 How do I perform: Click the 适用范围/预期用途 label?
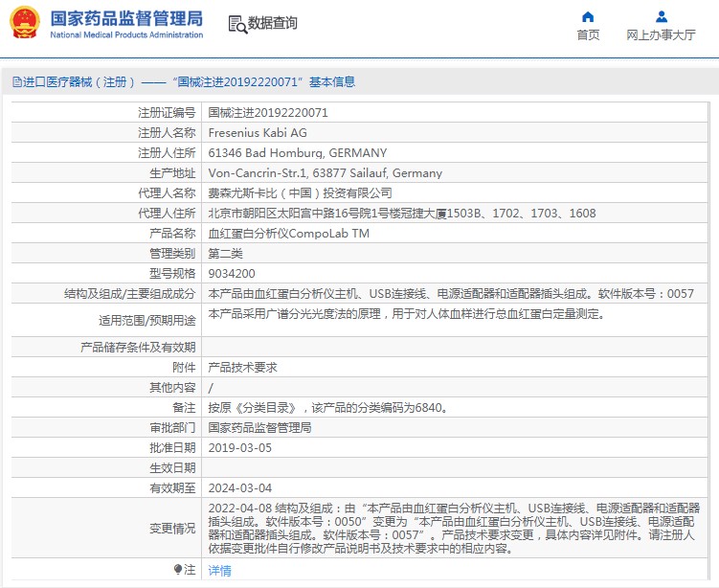click(147, 321)
